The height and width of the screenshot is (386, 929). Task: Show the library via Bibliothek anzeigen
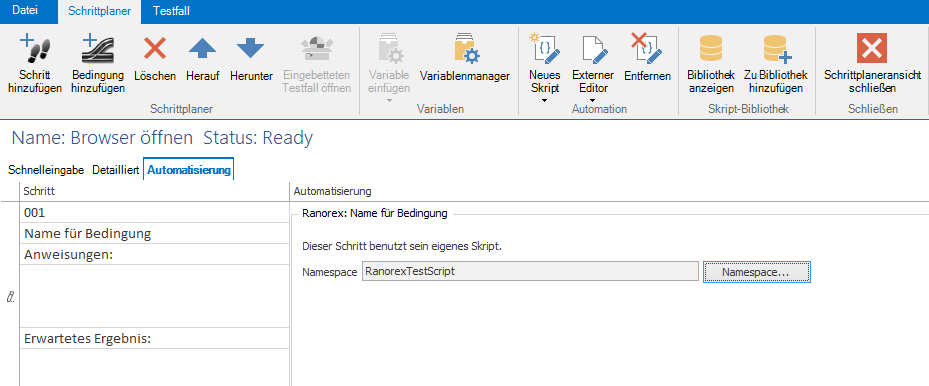point(710,49)
